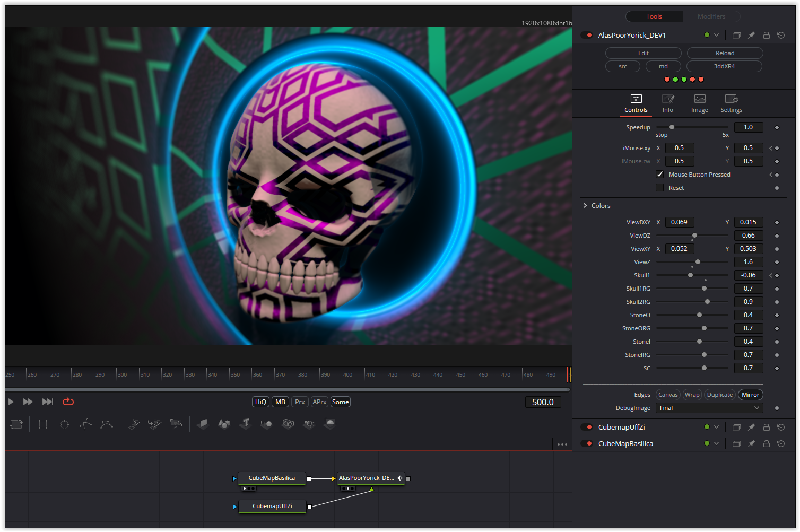This screenshot has width=800, height=532.
Task: Select the CubemapUffZi node
Action: [x=272, y=506]
